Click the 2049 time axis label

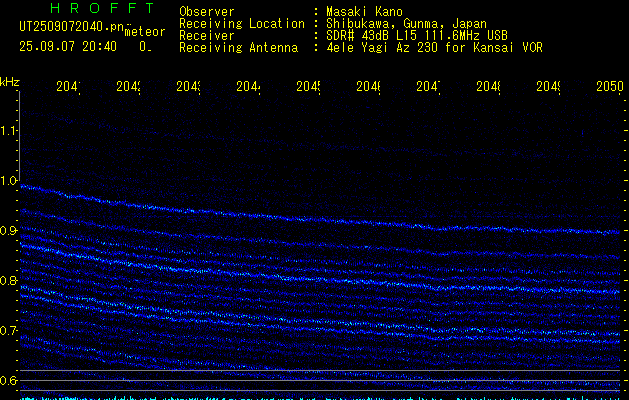coord(548,86)
